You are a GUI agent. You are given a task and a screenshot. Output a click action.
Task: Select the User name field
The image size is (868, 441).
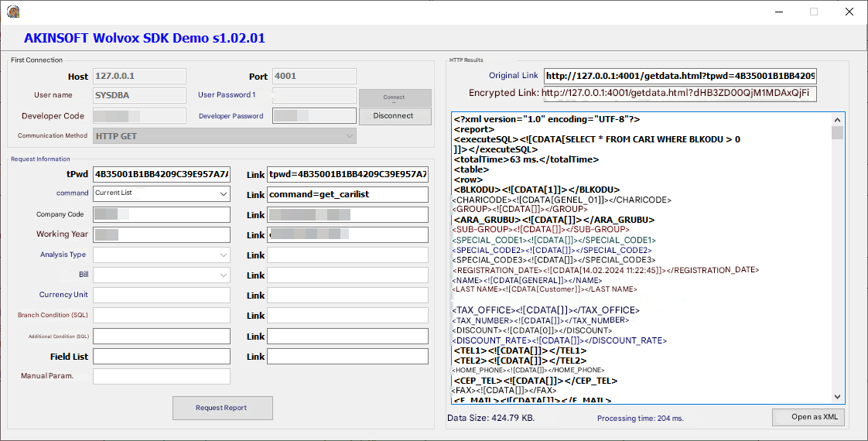point(139,96)
